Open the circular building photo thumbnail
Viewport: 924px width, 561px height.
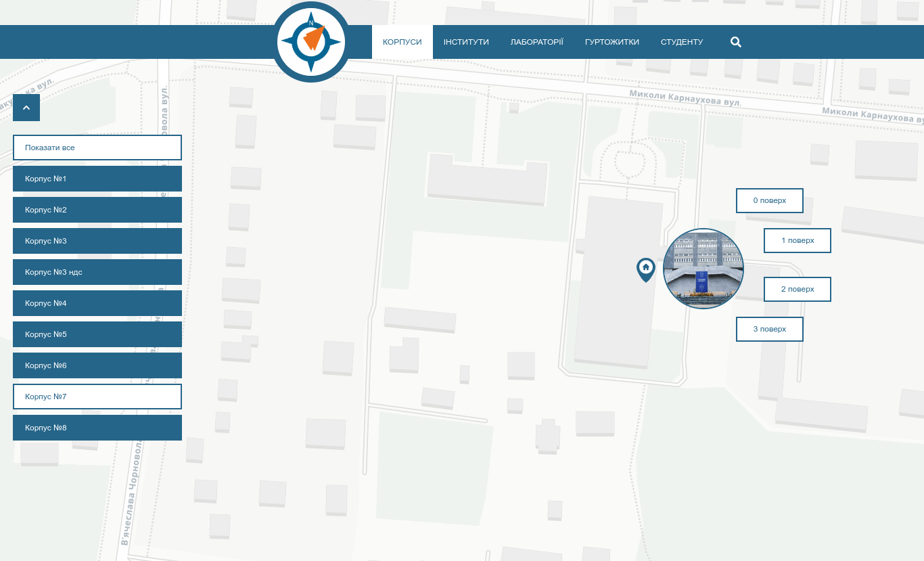703,269
